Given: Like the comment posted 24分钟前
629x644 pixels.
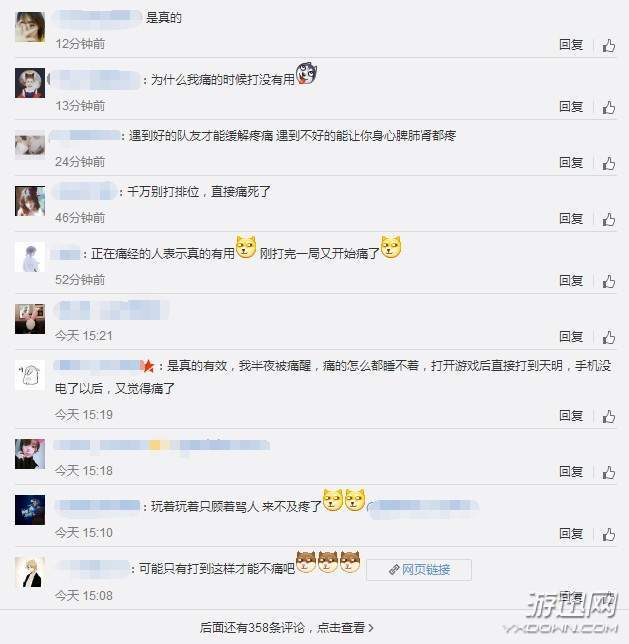Looking at the screenshot, I should pos(608,163).
